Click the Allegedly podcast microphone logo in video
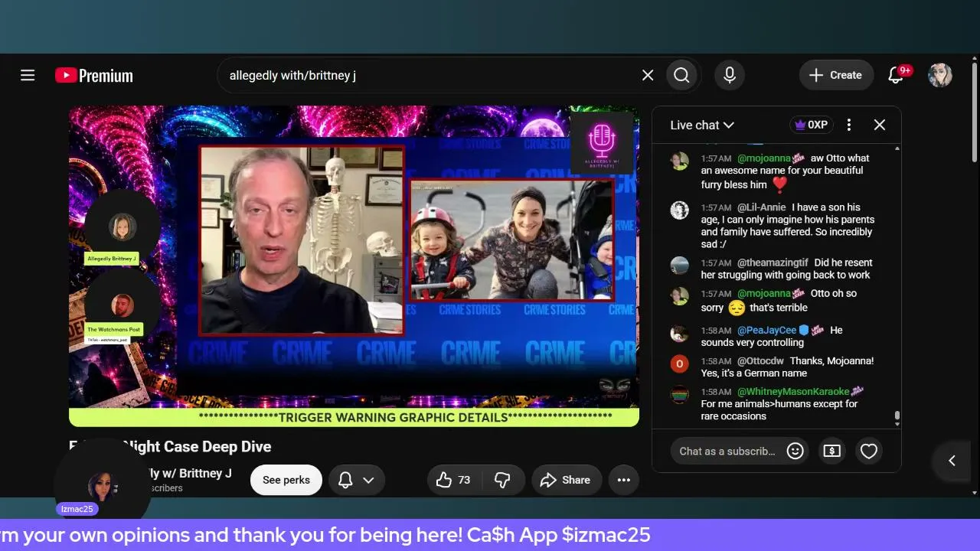 [x=602, y=142]
